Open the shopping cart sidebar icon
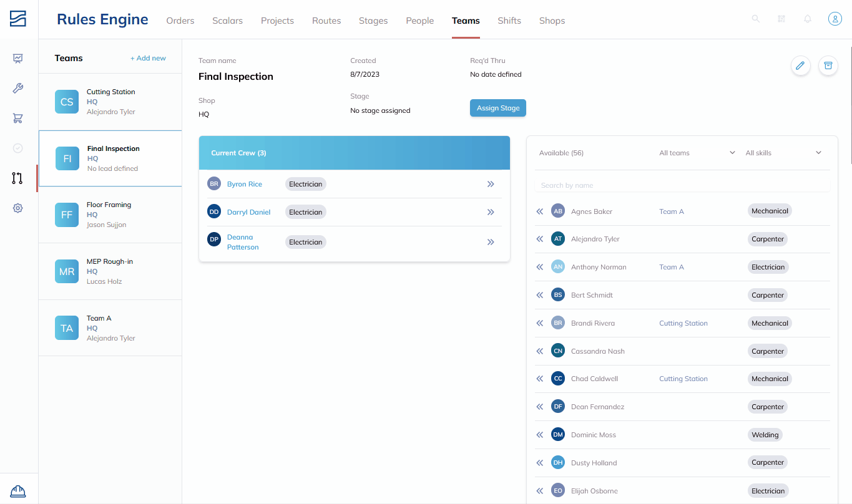 (18, 119)
